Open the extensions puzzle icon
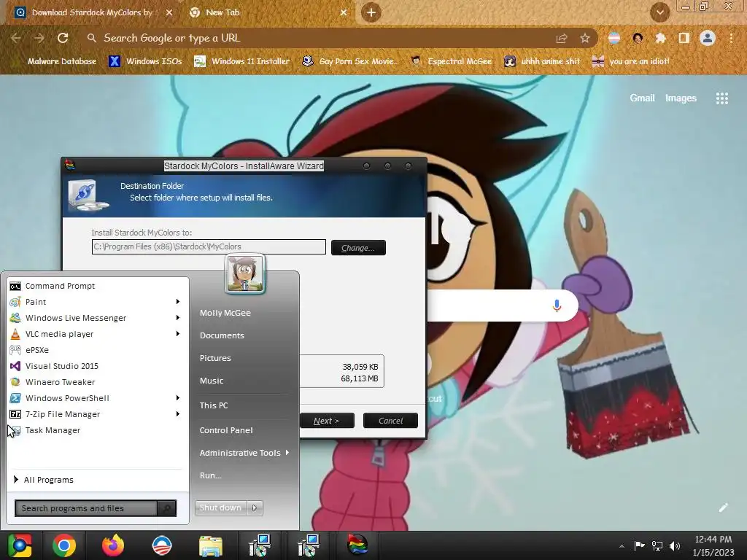This screenshot has width=747, height=560. 661,38
